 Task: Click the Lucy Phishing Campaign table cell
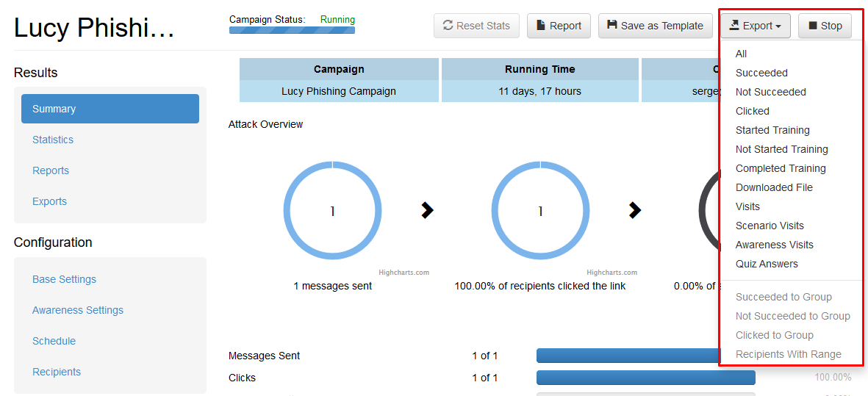pyautogui.click(x=339, y=91)
